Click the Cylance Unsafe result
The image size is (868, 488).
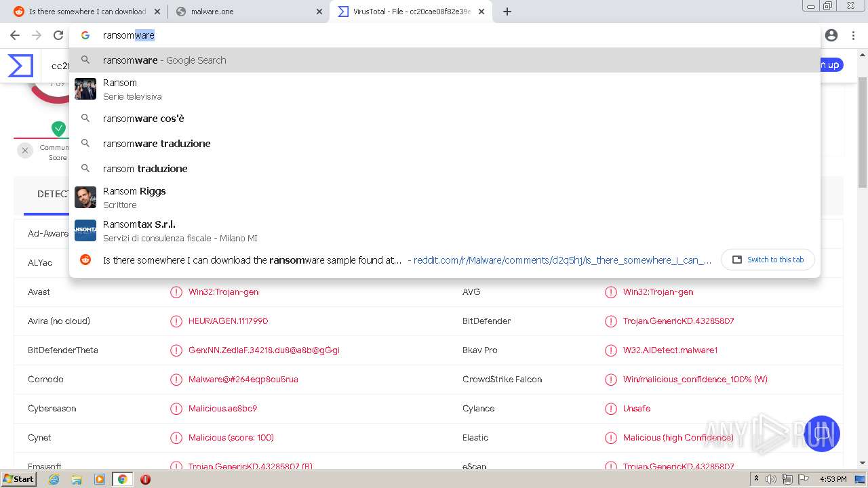[x=637, y=409]
